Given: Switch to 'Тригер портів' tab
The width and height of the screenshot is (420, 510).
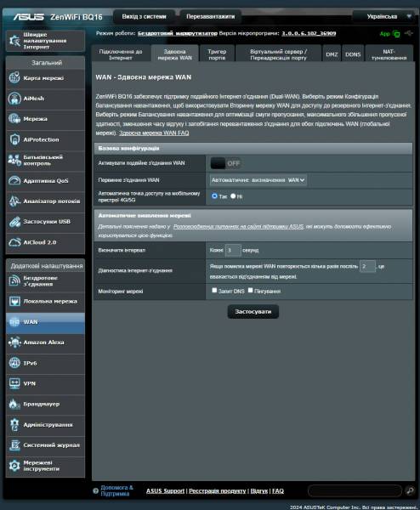Looking at the screenshot, I should [217, 54].
